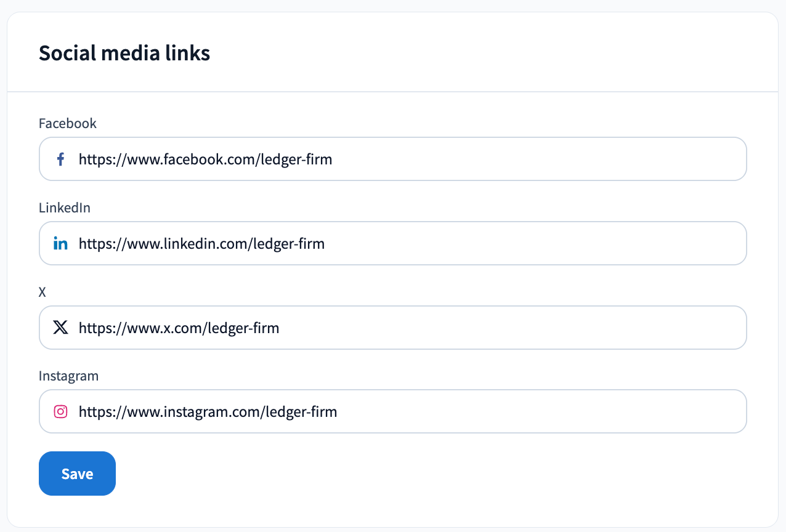The height and width of the screenshot is (532, 786).
Task: Save the social media links
Action: 77,474
